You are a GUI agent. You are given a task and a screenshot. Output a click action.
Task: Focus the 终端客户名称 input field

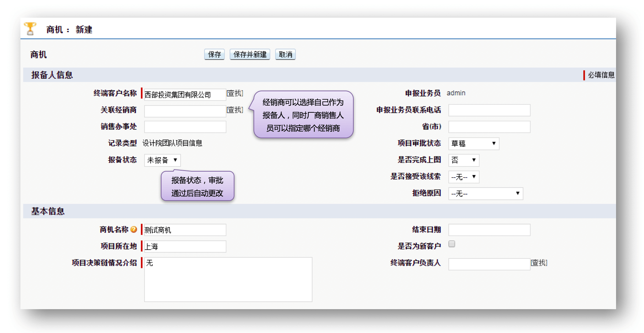185,94
